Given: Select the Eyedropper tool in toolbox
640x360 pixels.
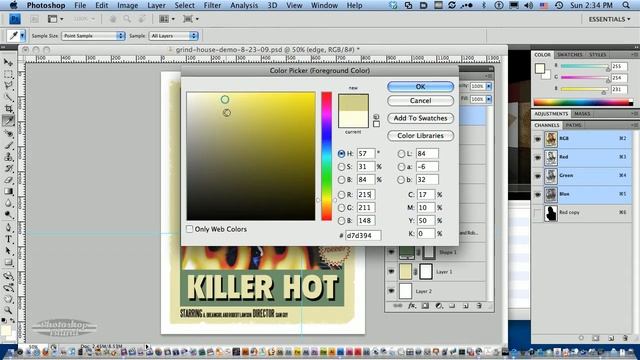Looking at the screenshot, I should (x=8, y=121).
